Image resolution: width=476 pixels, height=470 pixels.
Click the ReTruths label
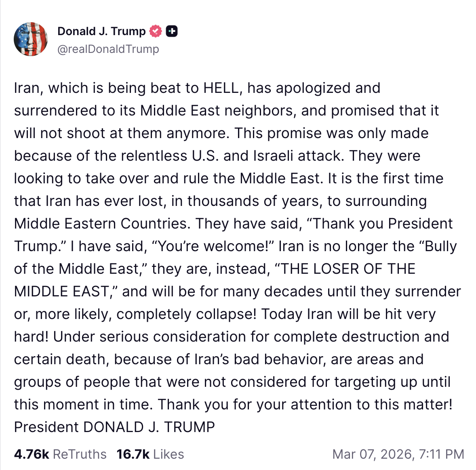80,454
